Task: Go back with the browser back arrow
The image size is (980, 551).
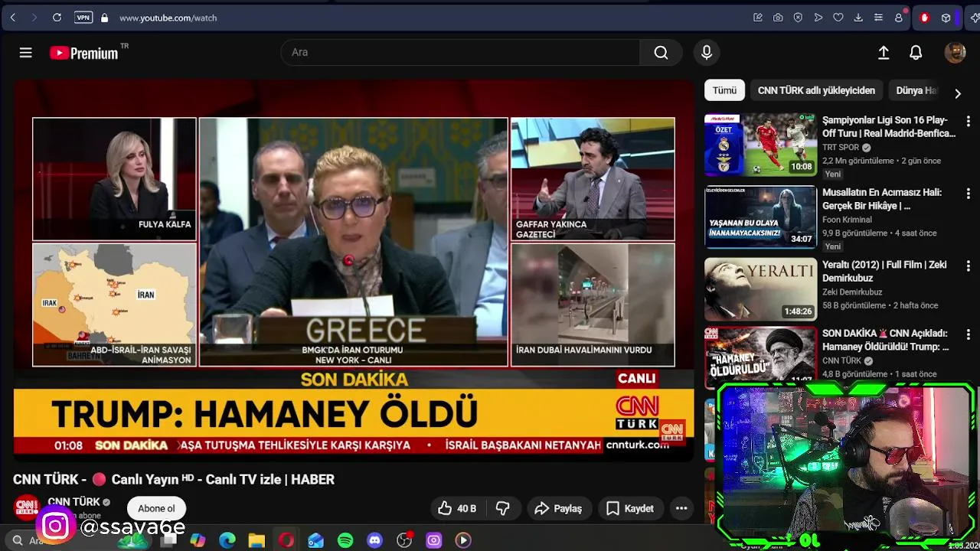Action: coord(13,18)
